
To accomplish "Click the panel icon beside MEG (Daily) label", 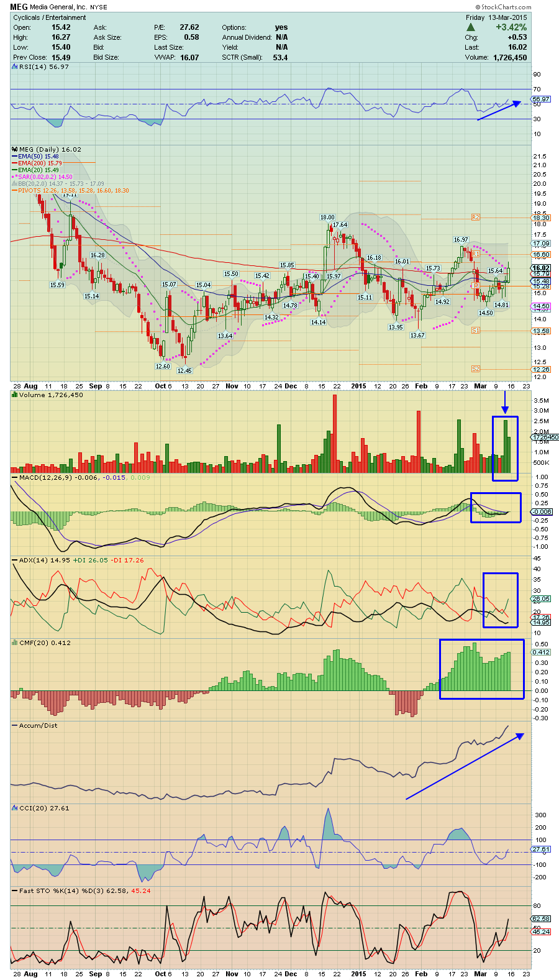I will coord(15,149).
